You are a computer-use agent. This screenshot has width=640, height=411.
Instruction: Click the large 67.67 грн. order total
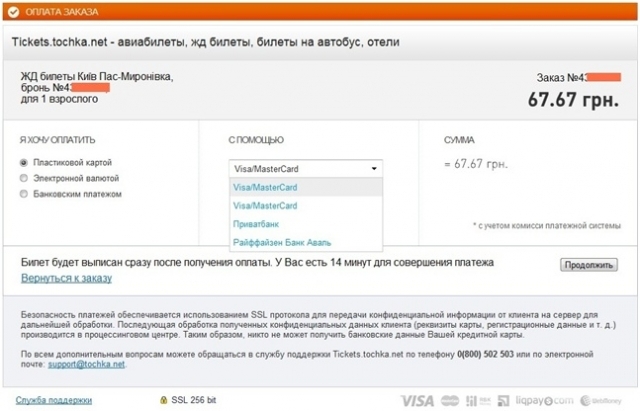point(573,100)
